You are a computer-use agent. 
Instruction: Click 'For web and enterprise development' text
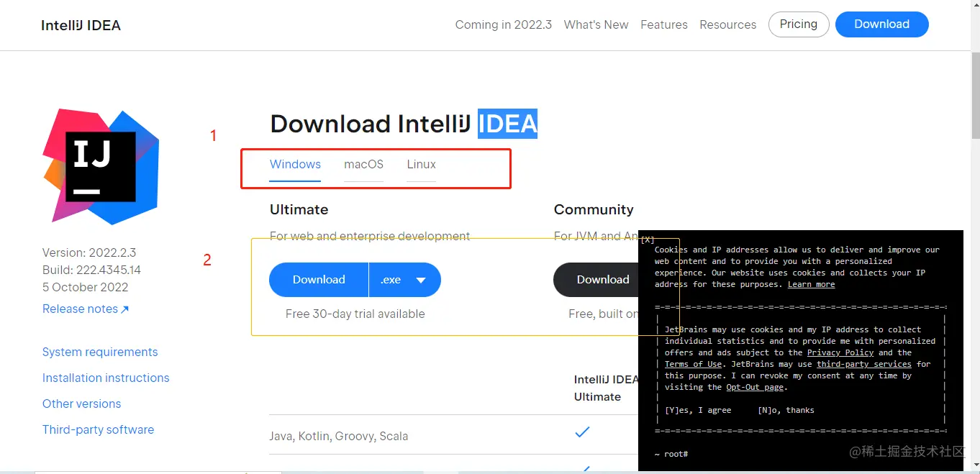tap(370, 236)
